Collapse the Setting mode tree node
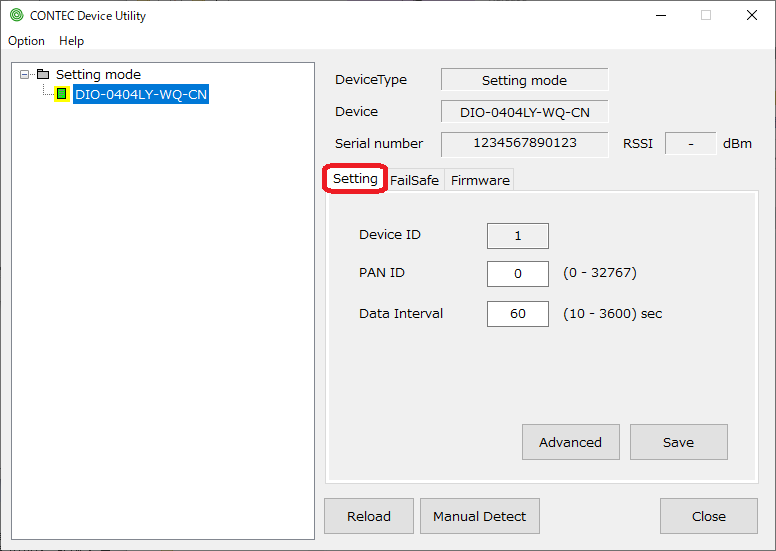The width and height of the screenshot is (776, 551). (x=25, y=74)
